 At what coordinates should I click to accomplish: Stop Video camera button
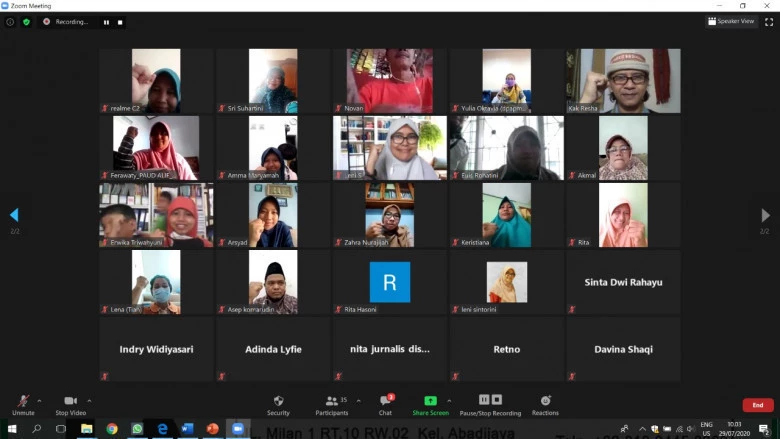tap(71, 405)
